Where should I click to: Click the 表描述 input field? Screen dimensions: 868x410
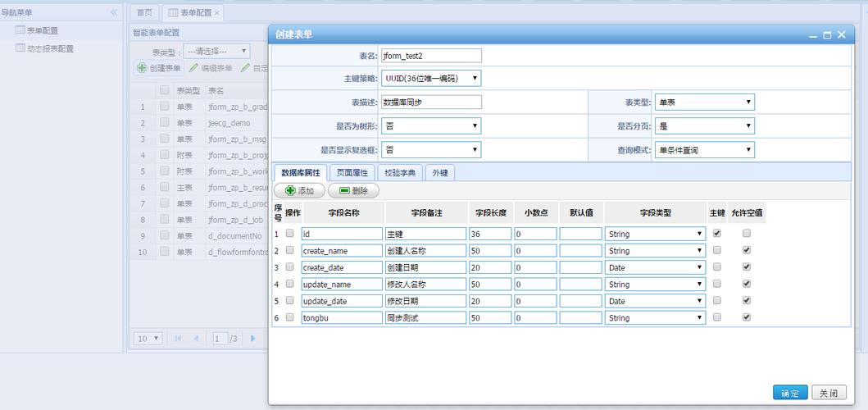431,102
